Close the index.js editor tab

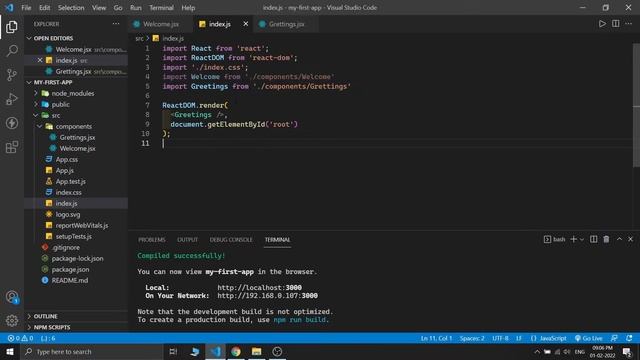pyautogui.click(x=245, y=24)
